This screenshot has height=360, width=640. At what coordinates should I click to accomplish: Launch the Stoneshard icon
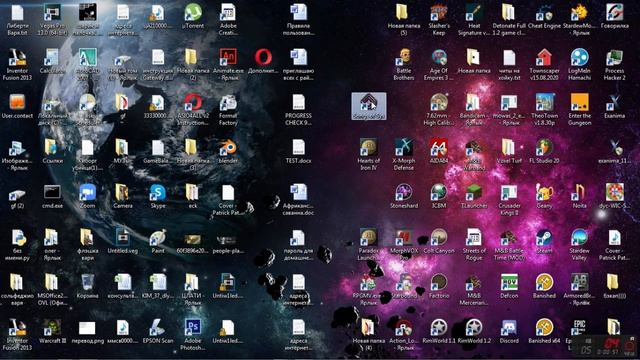(x=404, y=196)
